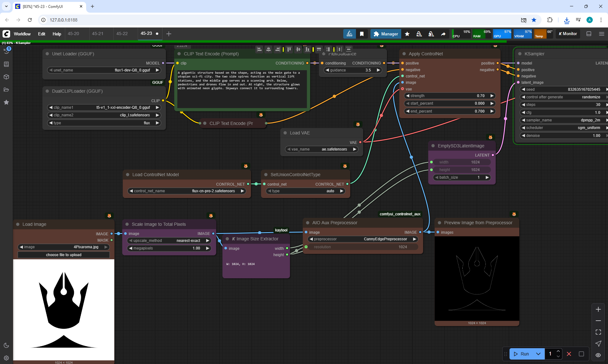The width and height of the screenshot is (608, 364).
Task: Open the sampler_name dpmpp_2m selector
Action: click(564, 120)
